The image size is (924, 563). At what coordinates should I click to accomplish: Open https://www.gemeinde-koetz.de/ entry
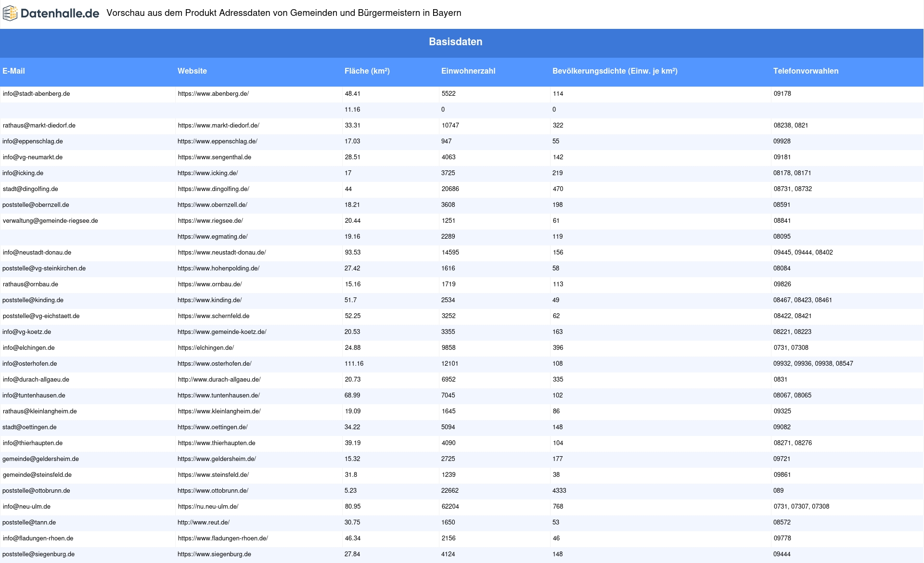[x=222, y=332]
